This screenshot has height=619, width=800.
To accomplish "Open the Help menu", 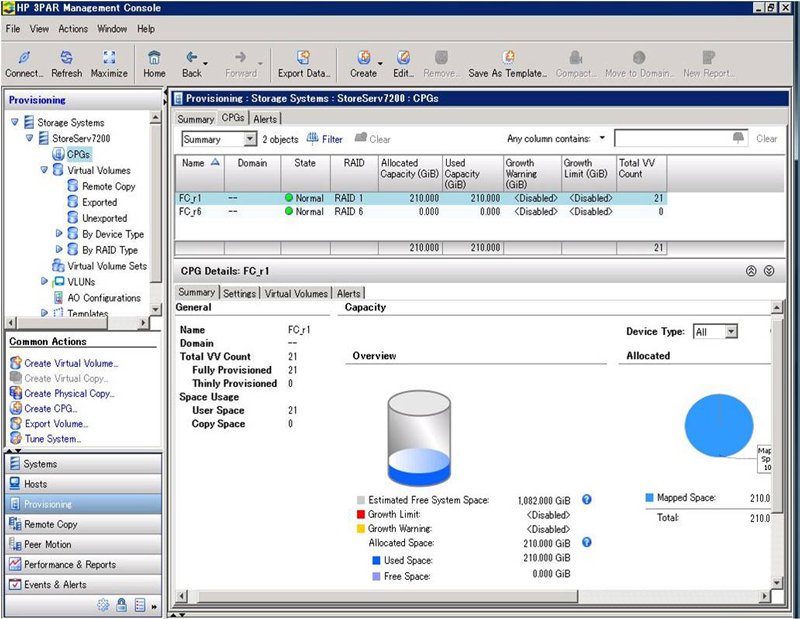I will [146, 29].
